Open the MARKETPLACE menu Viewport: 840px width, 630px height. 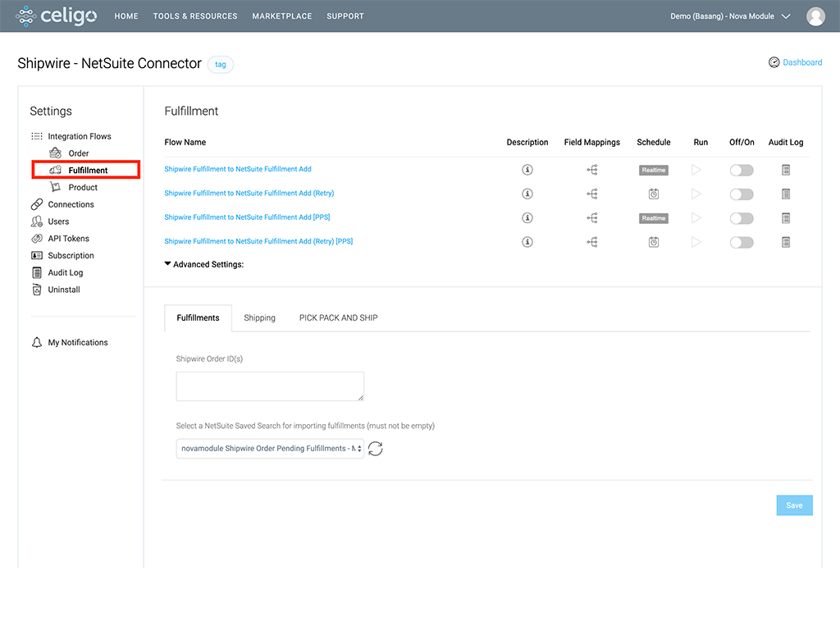(282, 16)
